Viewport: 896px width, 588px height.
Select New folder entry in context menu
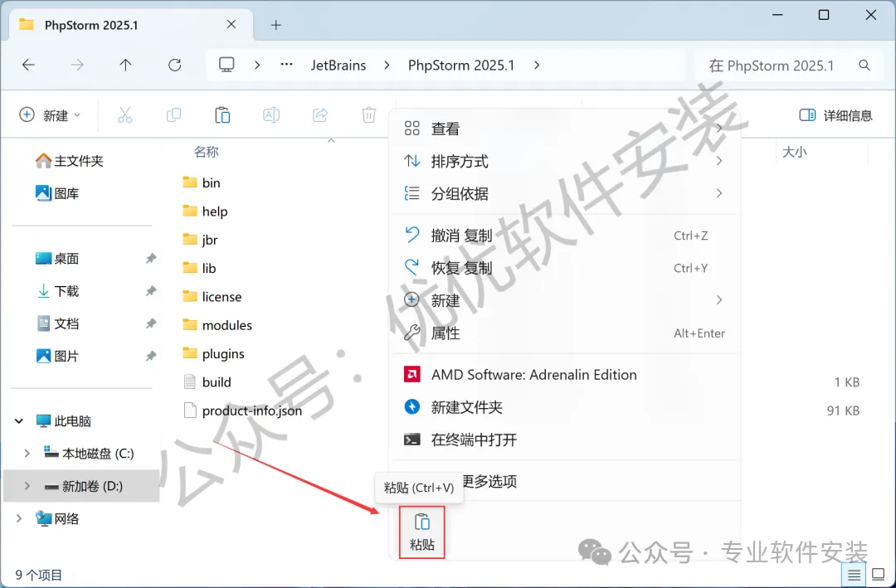click(x=565, y=407)
